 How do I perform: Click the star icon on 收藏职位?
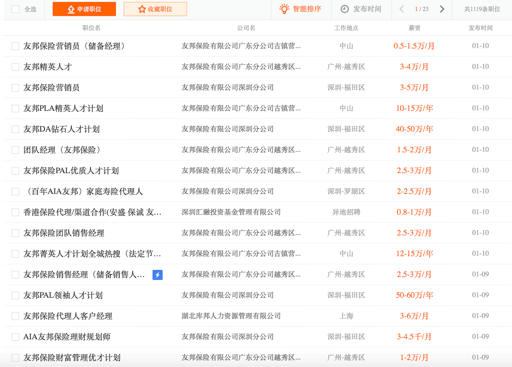142,9
